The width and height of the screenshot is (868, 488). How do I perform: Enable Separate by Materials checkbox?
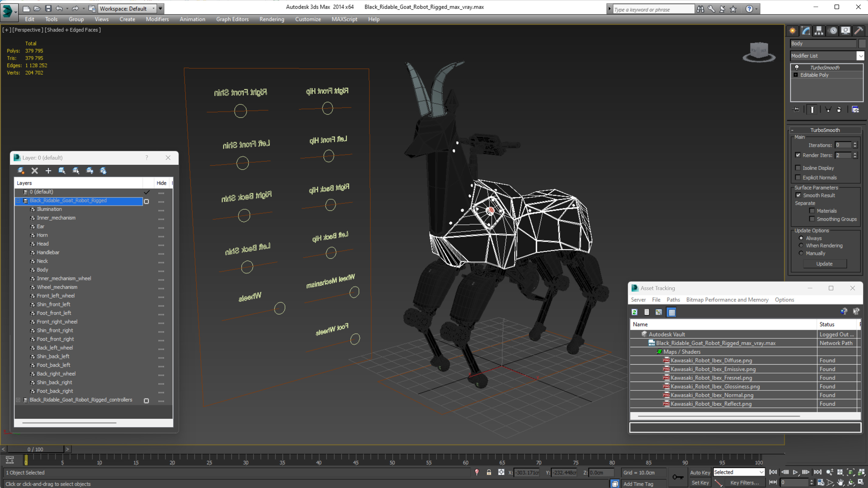pyautogui.click(x=812, y=211)
